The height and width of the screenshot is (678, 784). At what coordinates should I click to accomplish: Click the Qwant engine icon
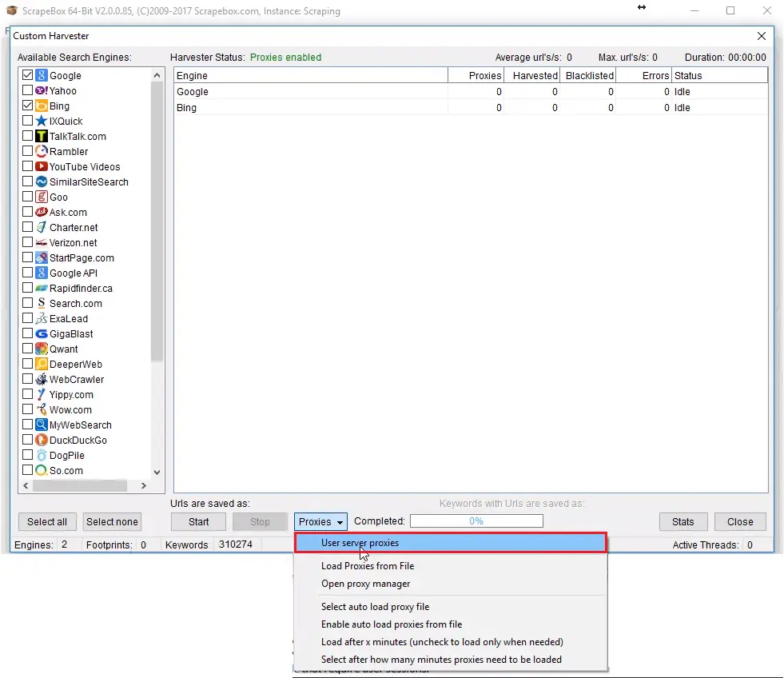tap(42, 349)
